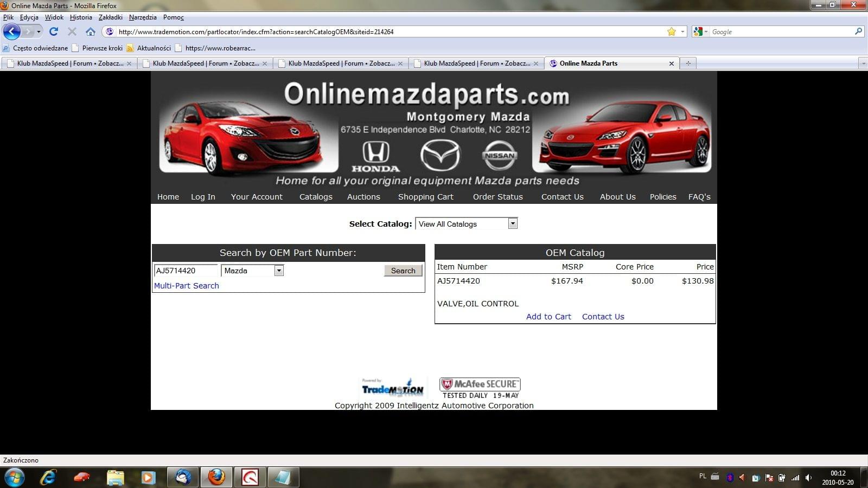Open Shopping Cart in the site navigation
868x488 pixels.
click(425, 197)
